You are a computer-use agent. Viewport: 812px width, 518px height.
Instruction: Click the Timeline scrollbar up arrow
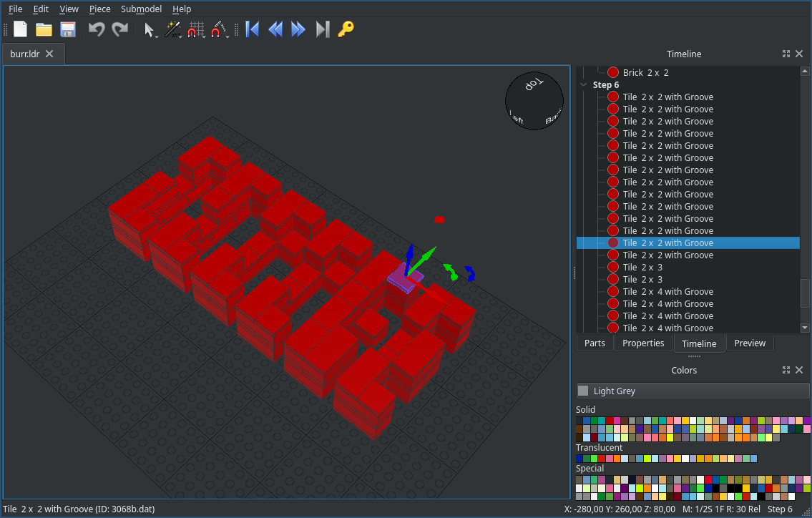805,71
